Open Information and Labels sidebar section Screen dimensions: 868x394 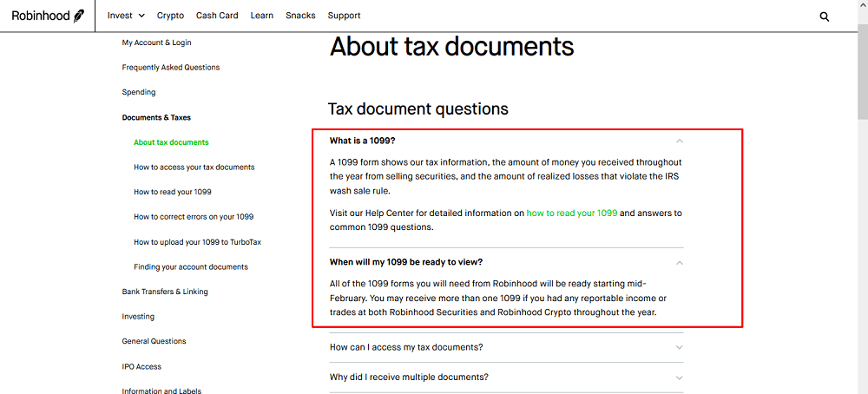161,391
